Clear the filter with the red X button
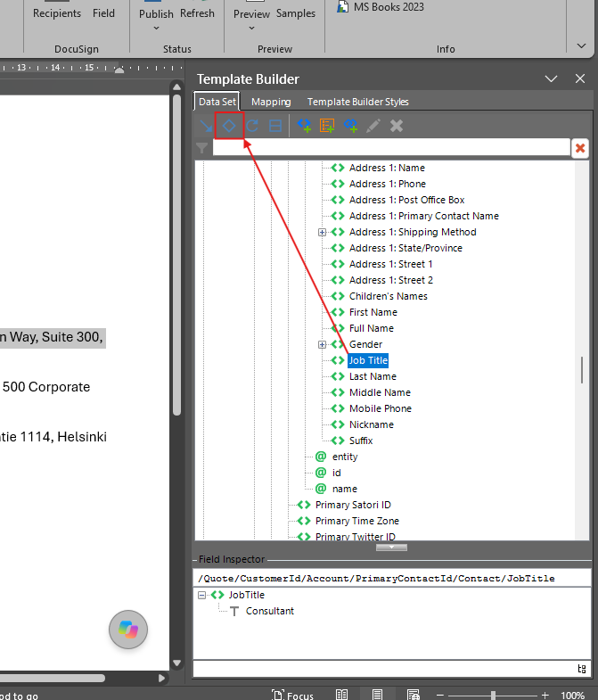This screenshot has height=700, width=598. click(580, 148)
